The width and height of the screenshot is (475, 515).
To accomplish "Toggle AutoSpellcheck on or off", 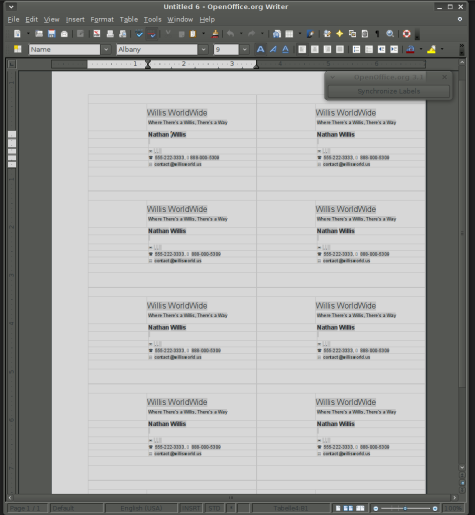I will (152, 34).
